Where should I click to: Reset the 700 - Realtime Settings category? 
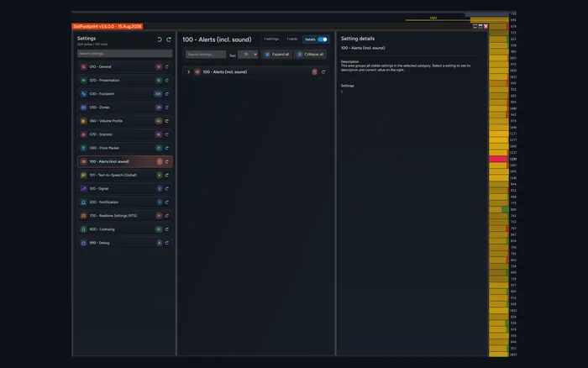[x=167, y=216]
